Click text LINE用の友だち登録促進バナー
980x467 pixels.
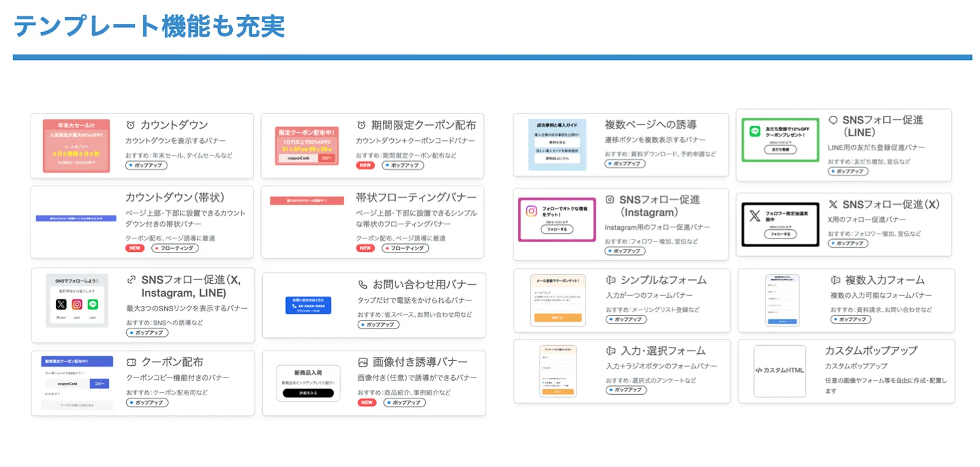pyautogui.click(x=876, y=148)
